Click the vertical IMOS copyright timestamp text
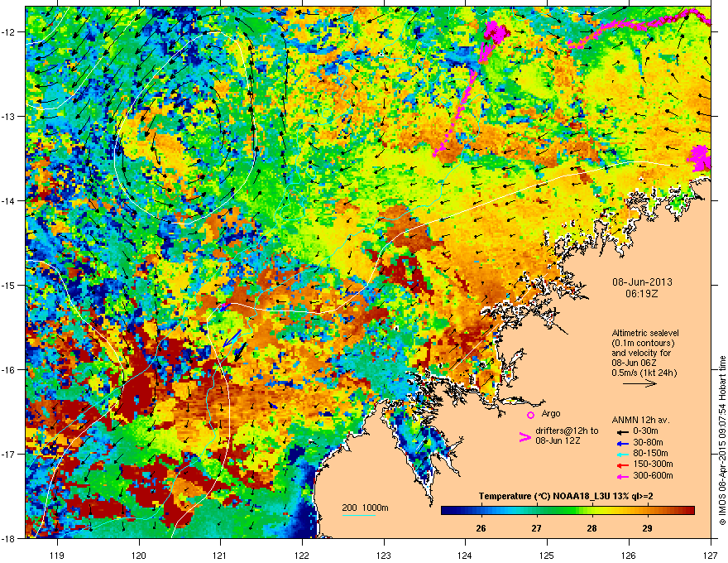Image resolution: width=728 pixels, height=563 pixels. pyautogui.click(x=722, y=440)
